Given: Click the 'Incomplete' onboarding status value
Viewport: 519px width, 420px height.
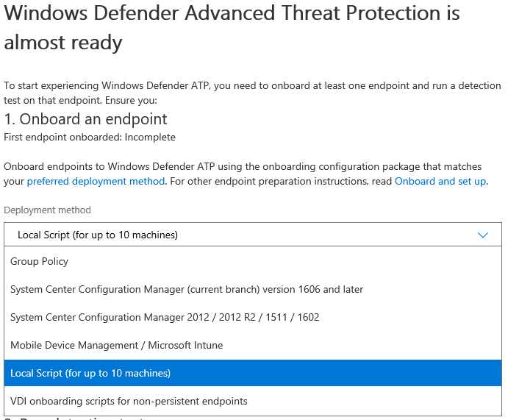Looking at the screenshot, I should 150,138.
